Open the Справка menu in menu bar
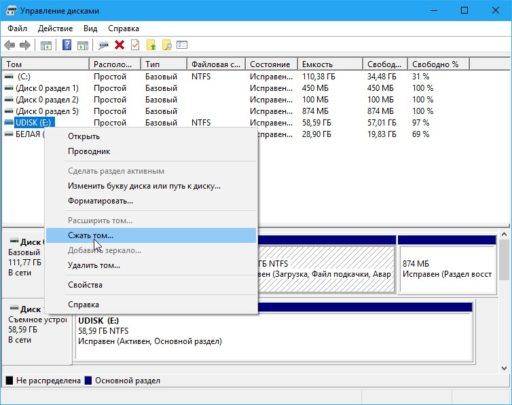The height and width of the screenshot is (405, 512). click(x=123, y=29)
